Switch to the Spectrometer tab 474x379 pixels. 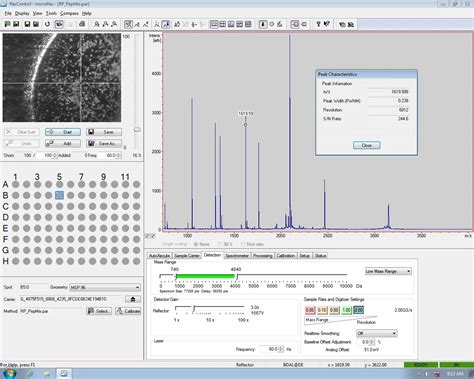click(x=237, y=256)
